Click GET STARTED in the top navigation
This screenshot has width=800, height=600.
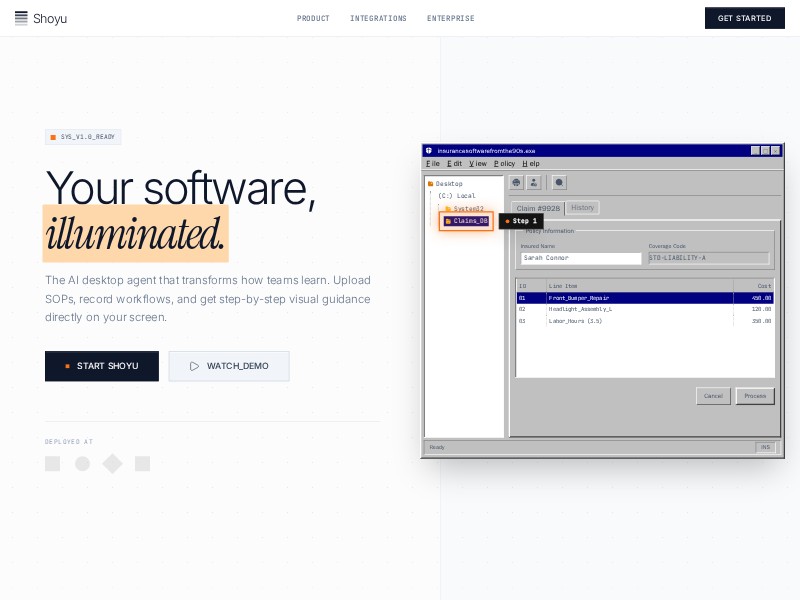click(745, 18)
